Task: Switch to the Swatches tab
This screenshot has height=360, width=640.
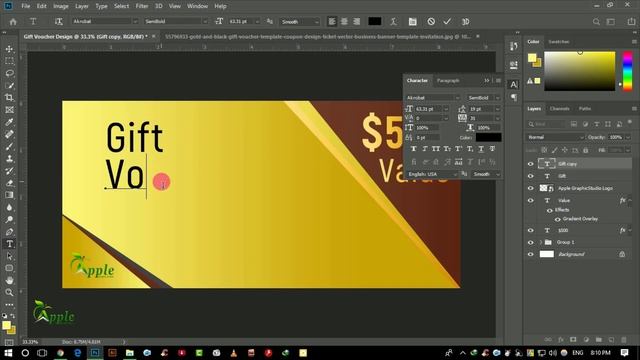Action: coord(559,42)
